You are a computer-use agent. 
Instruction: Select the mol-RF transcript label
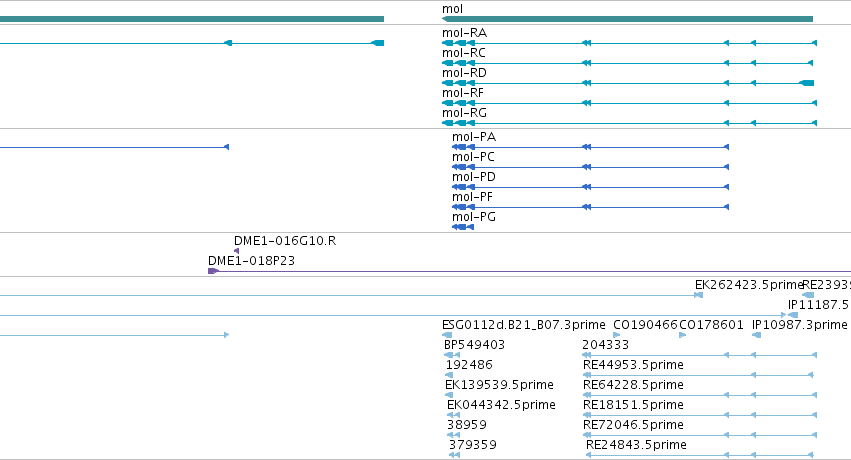click(463, 93)
